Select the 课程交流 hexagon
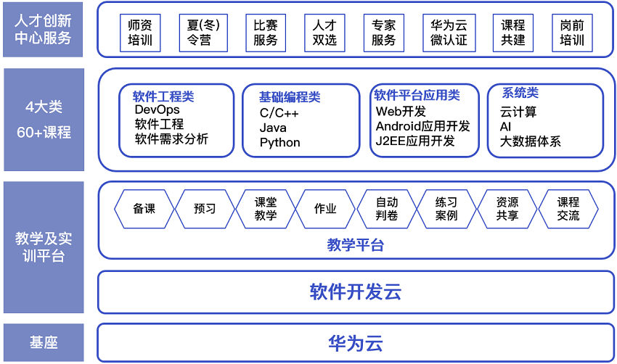617x364 pixels. point(568,209)
